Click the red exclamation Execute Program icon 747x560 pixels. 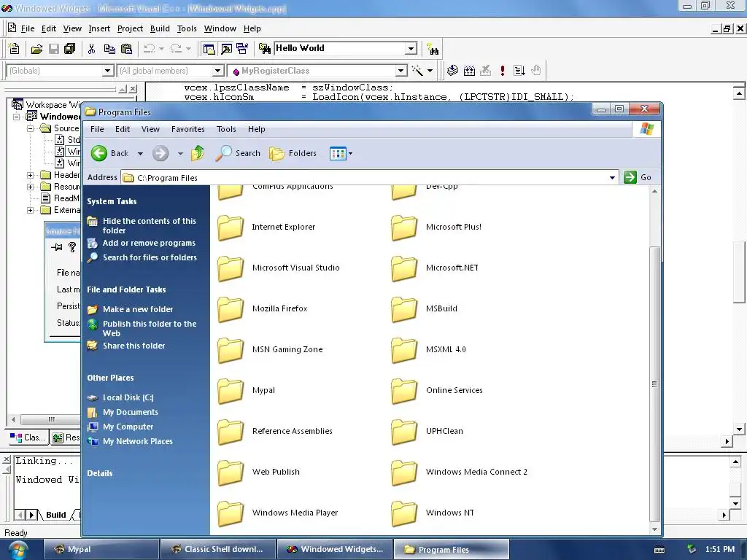(502, 71)
